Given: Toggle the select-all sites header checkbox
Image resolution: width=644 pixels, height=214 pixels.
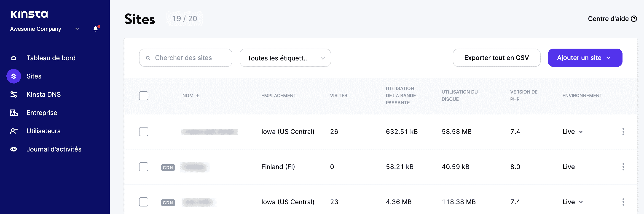Looking at the screenshot, I should point(144,96).
